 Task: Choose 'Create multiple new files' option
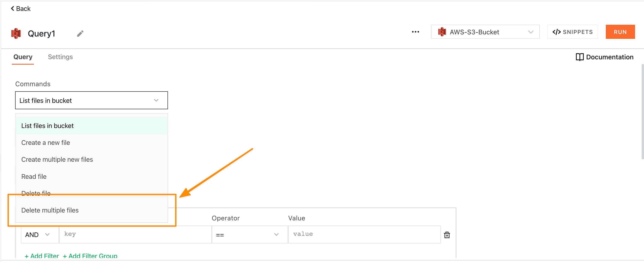pyautogui.click(x=57, y=160)
